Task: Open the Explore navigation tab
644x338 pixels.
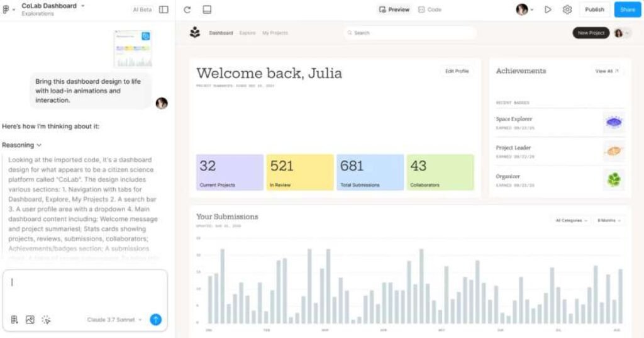Action: [247, 33]
